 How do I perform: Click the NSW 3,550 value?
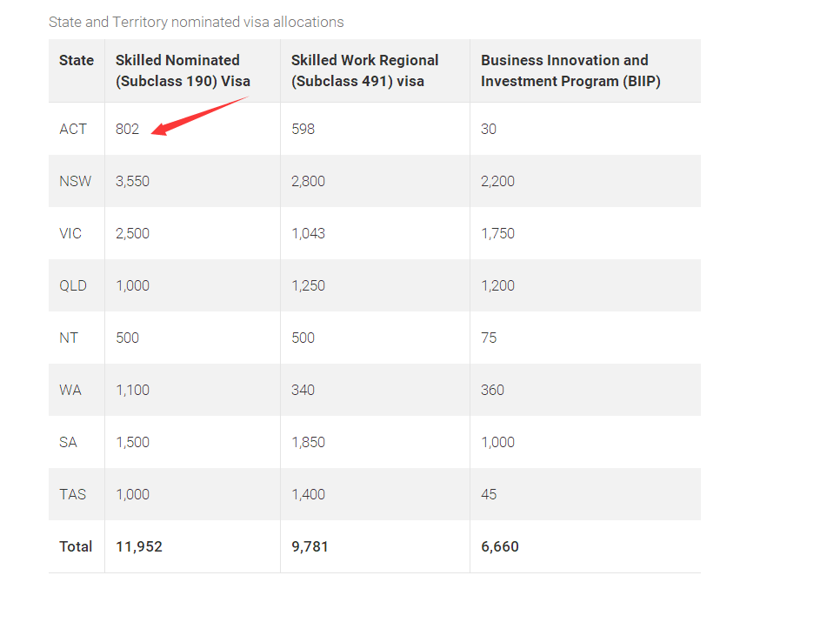[132, 181]
